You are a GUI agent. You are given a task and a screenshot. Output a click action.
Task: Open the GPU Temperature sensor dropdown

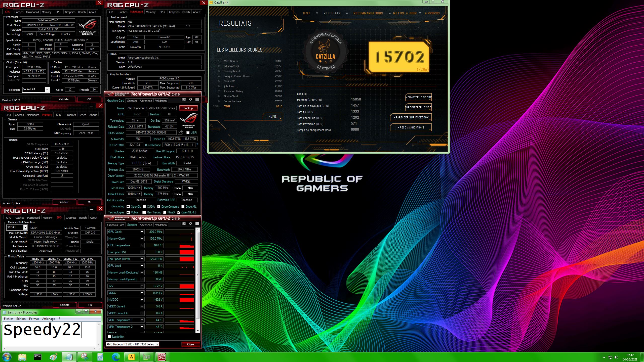(142, 245)
